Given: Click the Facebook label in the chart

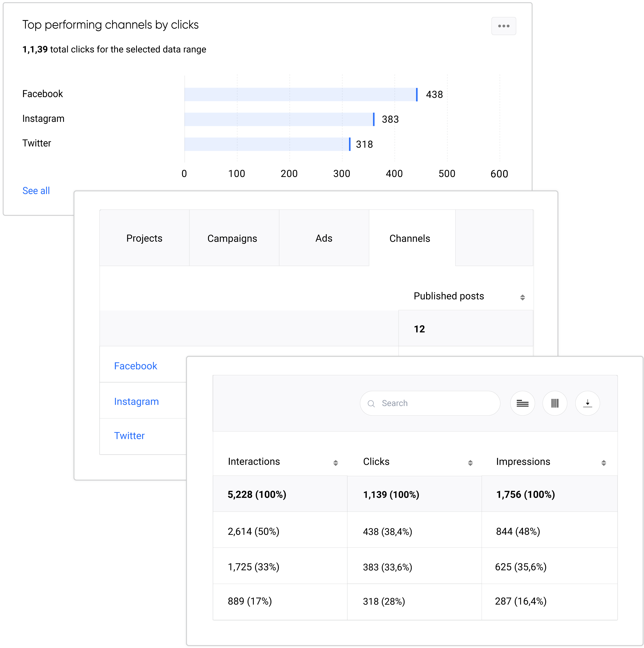Looking at the screenshot, I should [x=43, y=94].
